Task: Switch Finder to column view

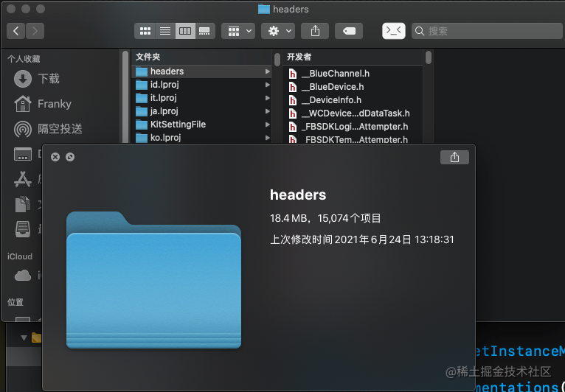Action: click(x=185, y=31)
